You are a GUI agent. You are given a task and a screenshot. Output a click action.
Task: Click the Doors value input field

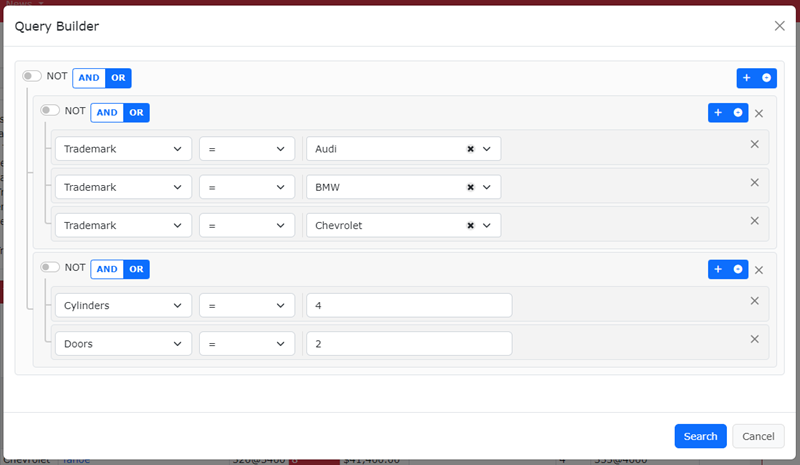(x=409, y=344)
